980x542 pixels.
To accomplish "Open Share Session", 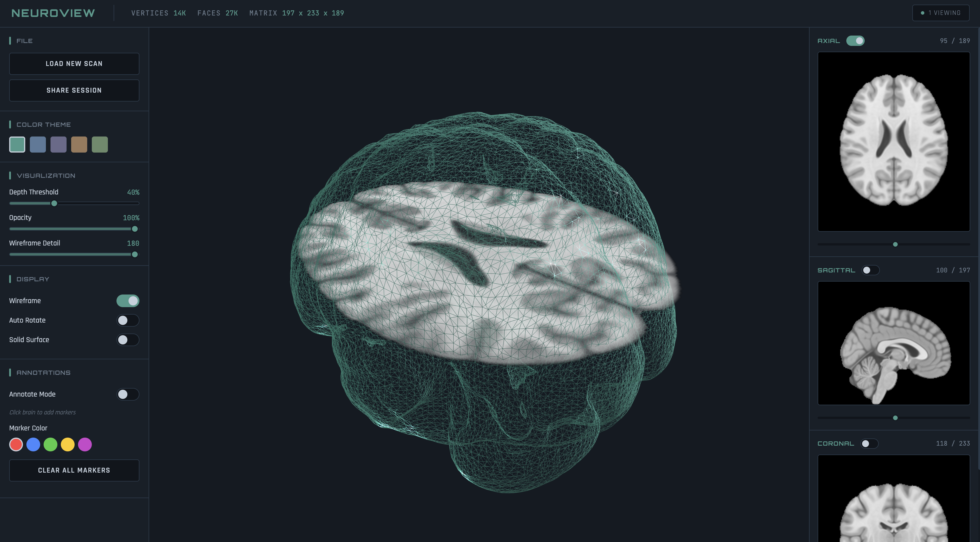I will pyautogui.click(x=74, y=90).
